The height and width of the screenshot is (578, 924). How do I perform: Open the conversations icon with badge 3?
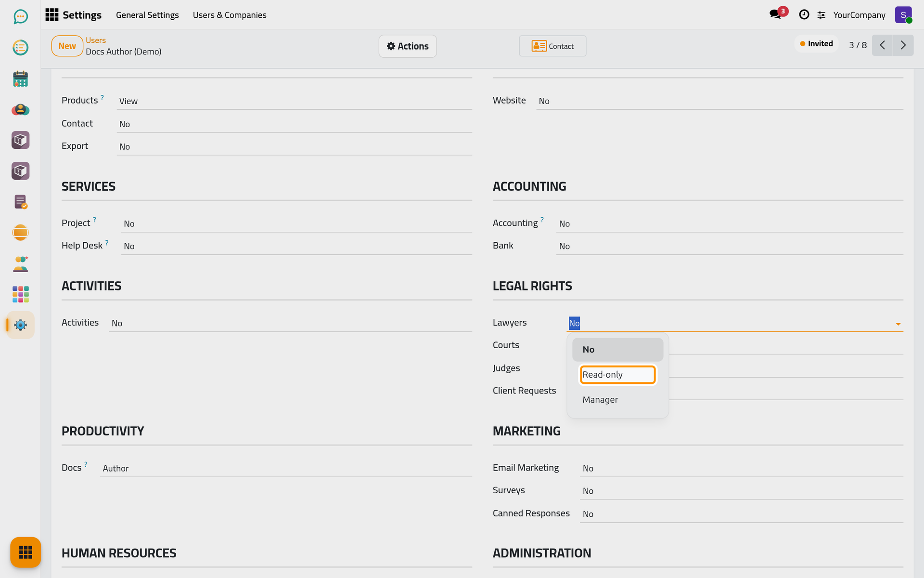[776, 14]
